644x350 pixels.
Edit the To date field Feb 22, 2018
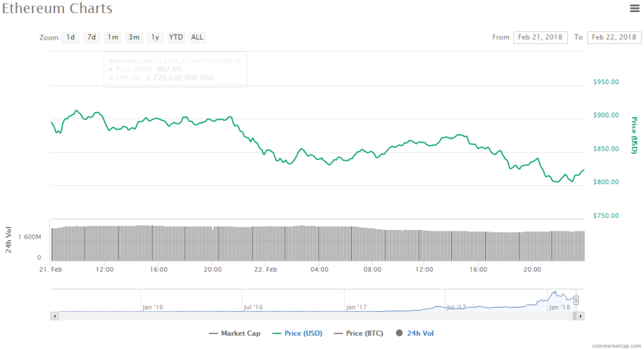pos(614,37)
